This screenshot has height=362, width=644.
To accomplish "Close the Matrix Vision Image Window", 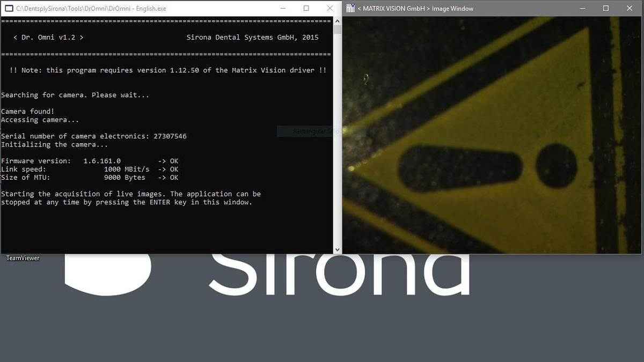I will coord(630,9).
